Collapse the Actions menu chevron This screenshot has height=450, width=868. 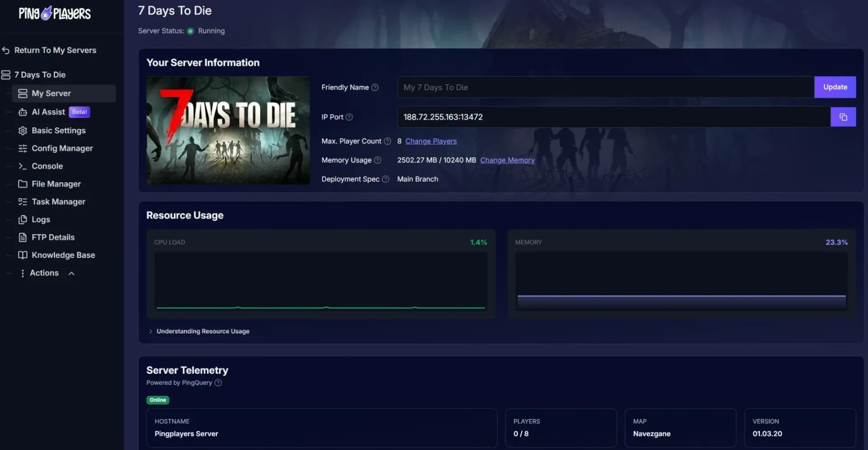click(x=71, y=273)
